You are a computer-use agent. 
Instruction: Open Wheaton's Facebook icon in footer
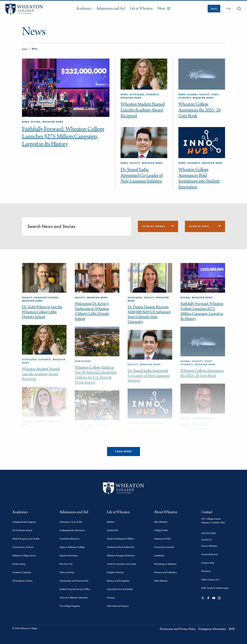tap(208, 598)
